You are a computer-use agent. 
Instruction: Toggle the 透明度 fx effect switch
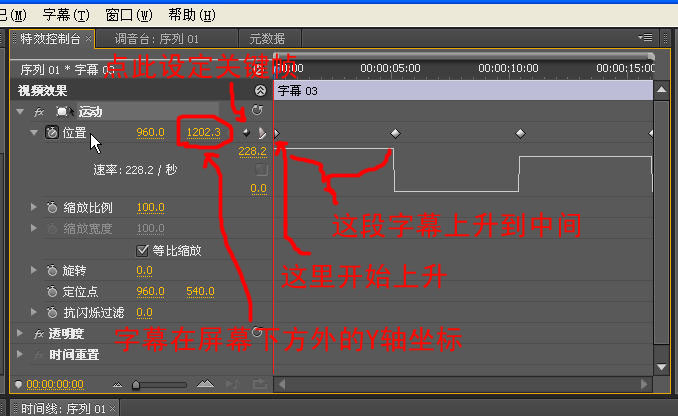click(39, 333)
